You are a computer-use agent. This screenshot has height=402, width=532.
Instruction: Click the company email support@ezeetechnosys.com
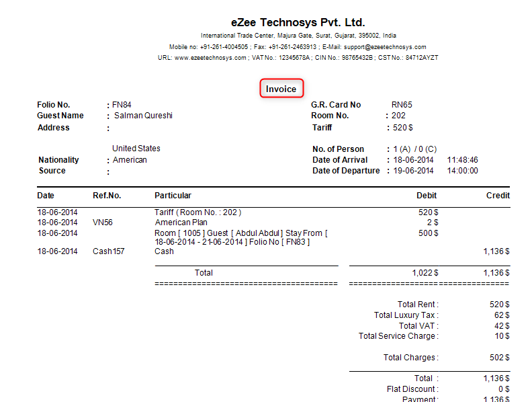coord(385,47)
